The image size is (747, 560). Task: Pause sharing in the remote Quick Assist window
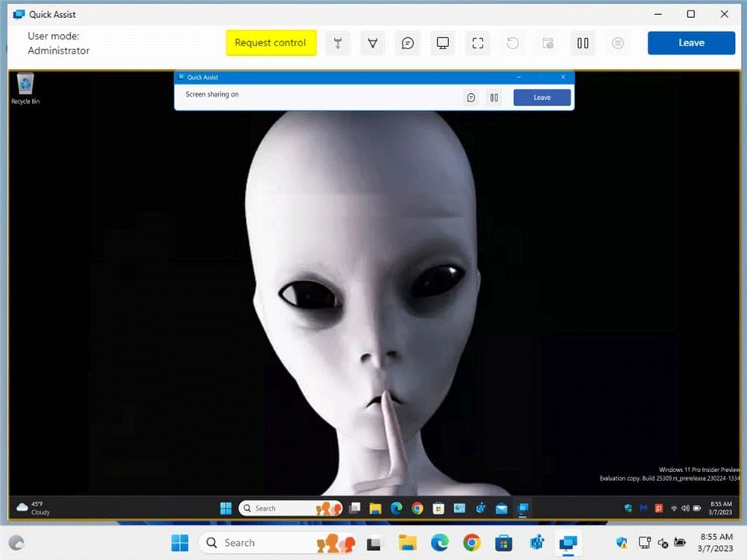494,97
